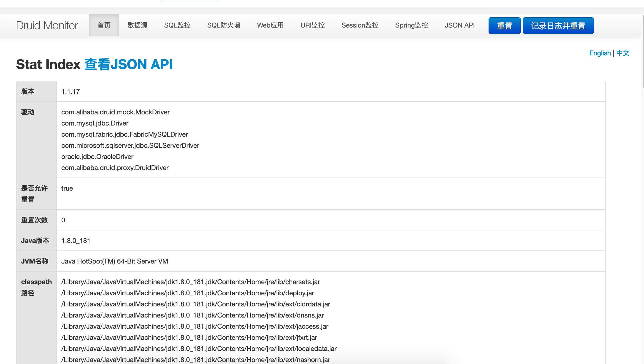The image size is (644, 364).
Task: Select com.alibaba.druid.mock.MockDriver text
Action: point(115,112)
